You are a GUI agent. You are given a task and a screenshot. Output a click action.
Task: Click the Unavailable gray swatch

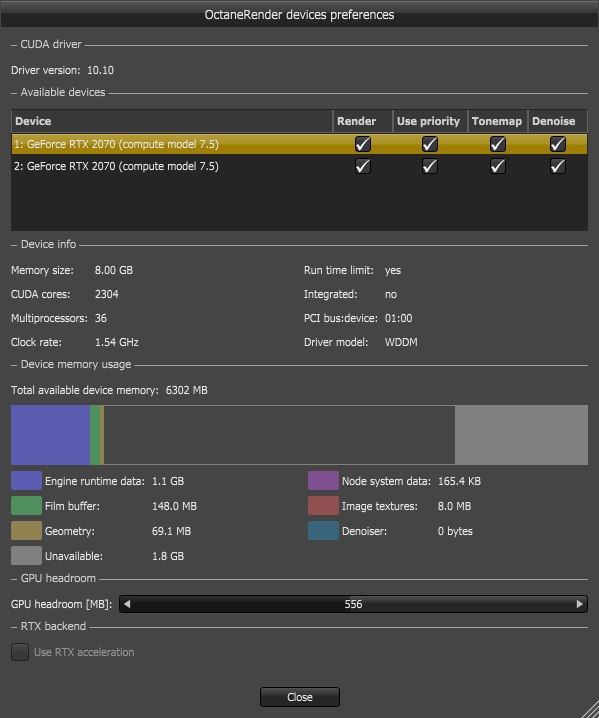pos(26,556)
